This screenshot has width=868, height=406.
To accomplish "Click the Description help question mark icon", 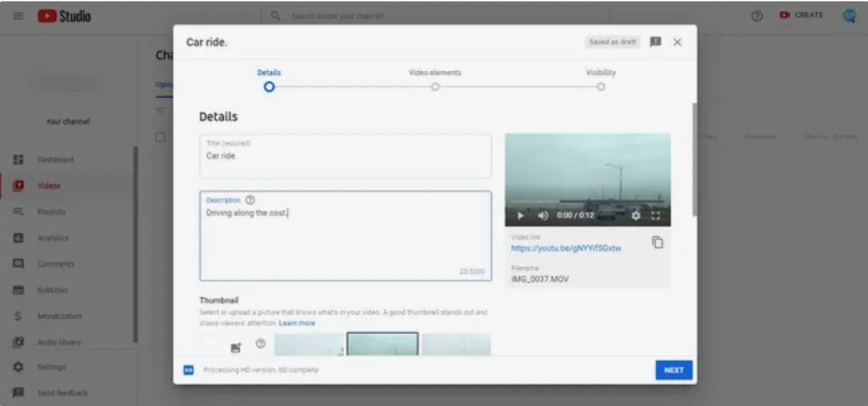I will [250, 200].
